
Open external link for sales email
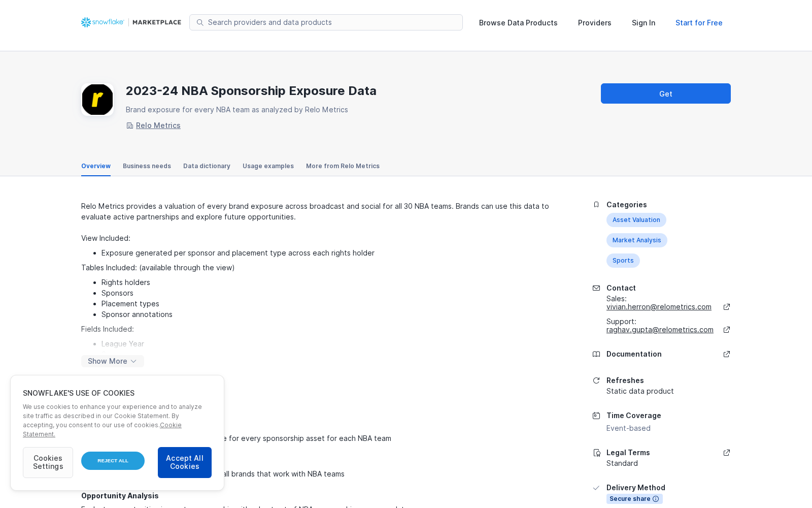pos(727,307)
